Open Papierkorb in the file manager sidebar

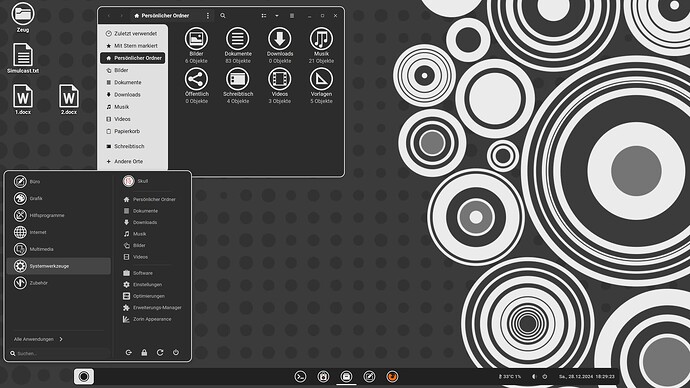click(x=132, y=132)
